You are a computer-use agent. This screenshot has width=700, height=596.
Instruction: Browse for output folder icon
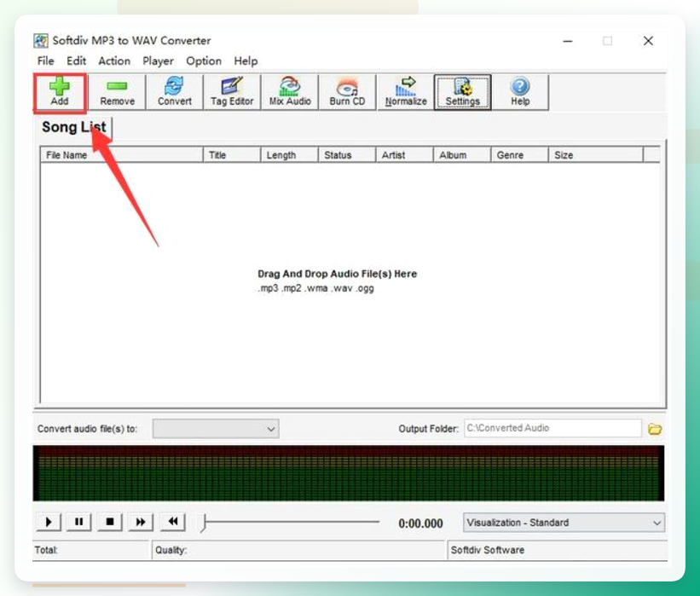655,429
